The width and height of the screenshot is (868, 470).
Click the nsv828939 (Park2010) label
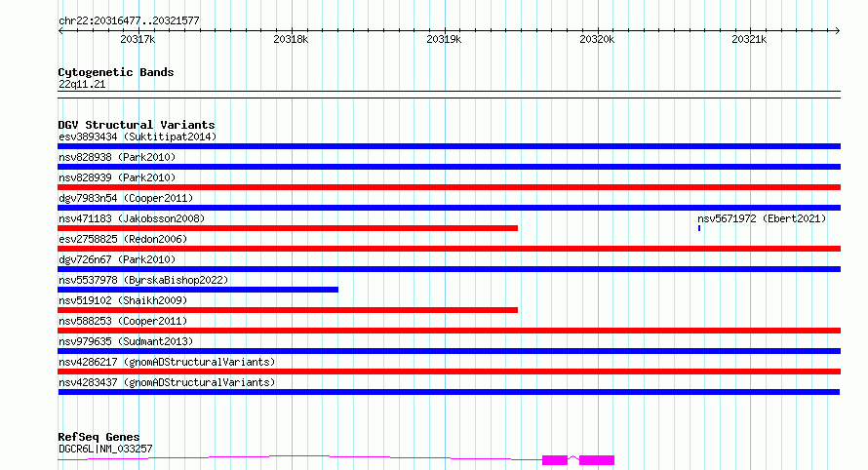tap(117, 177)
